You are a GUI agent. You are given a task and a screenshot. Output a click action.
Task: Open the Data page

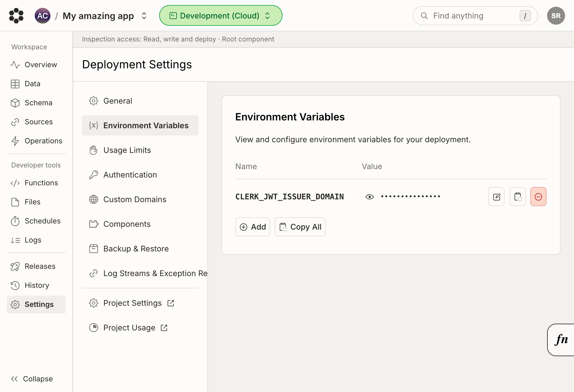click(x=36, y=84)
